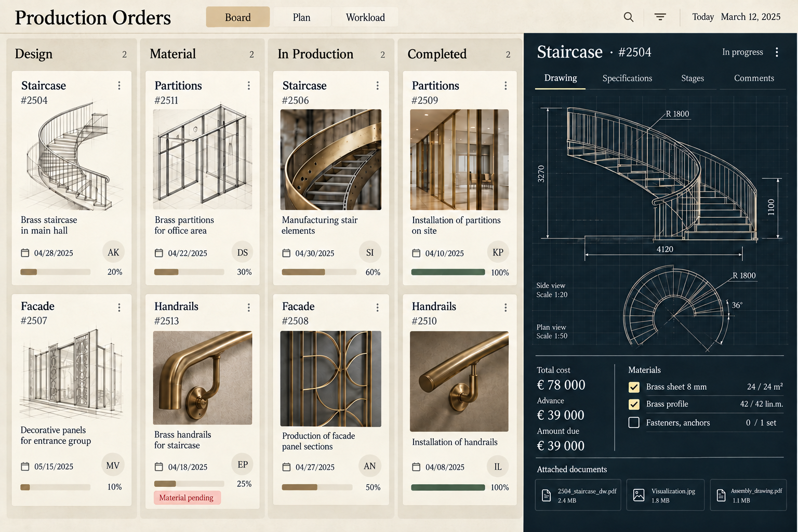This screenshot has height=532, width=798.
Task: Open the search magnifier icon
Action: click(x=629, y=17)
